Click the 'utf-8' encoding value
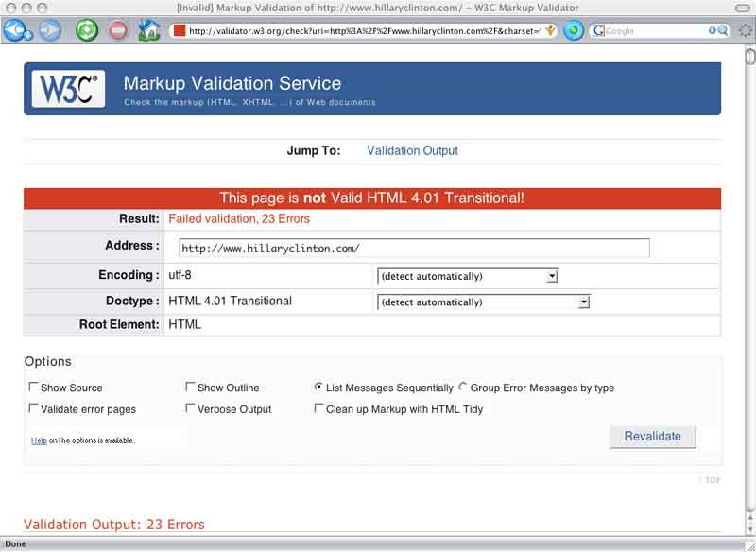This screenshot has width=756, height=552. coord(180,275)
